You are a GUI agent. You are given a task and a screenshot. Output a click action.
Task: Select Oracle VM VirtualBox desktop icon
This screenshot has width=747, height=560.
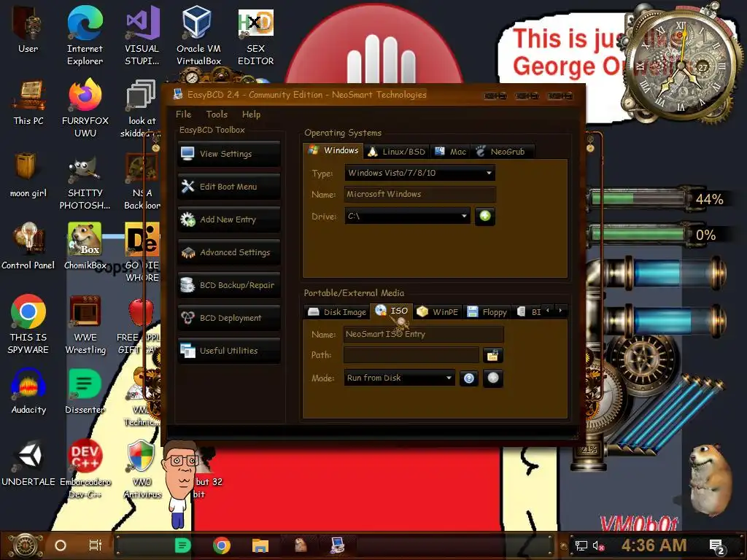point(198,36)
